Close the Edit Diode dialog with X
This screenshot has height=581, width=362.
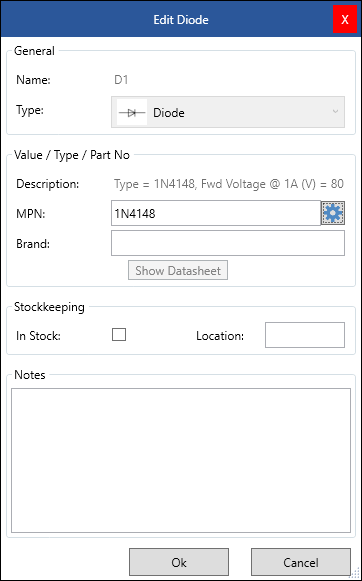tap(345, 20)
